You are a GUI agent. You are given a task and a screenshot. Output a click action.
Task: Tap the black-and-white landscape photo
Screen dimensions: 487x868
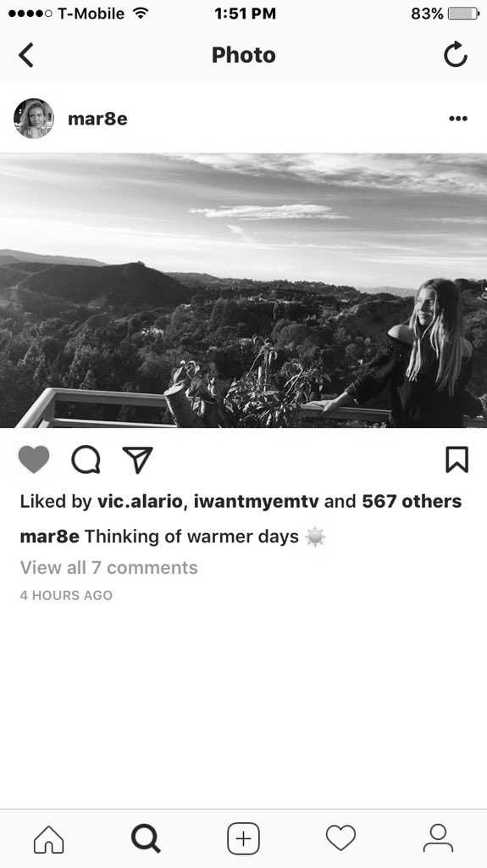244,291
